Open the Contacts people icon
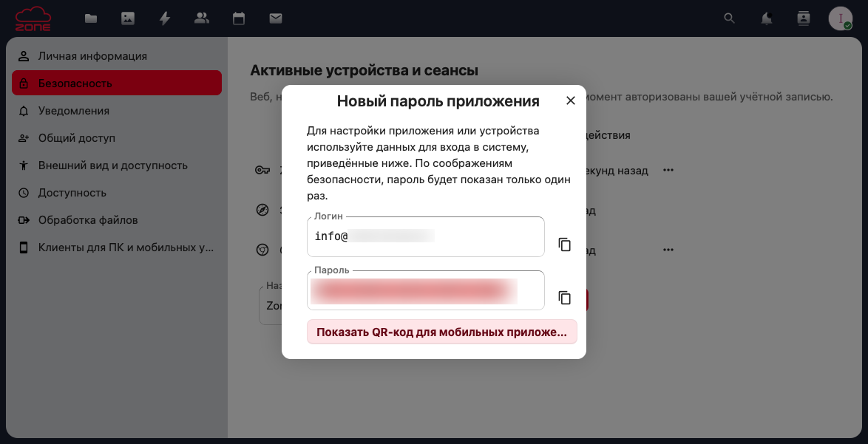The height and width of the screenshot is (444, 868). [x=202, y=18]
